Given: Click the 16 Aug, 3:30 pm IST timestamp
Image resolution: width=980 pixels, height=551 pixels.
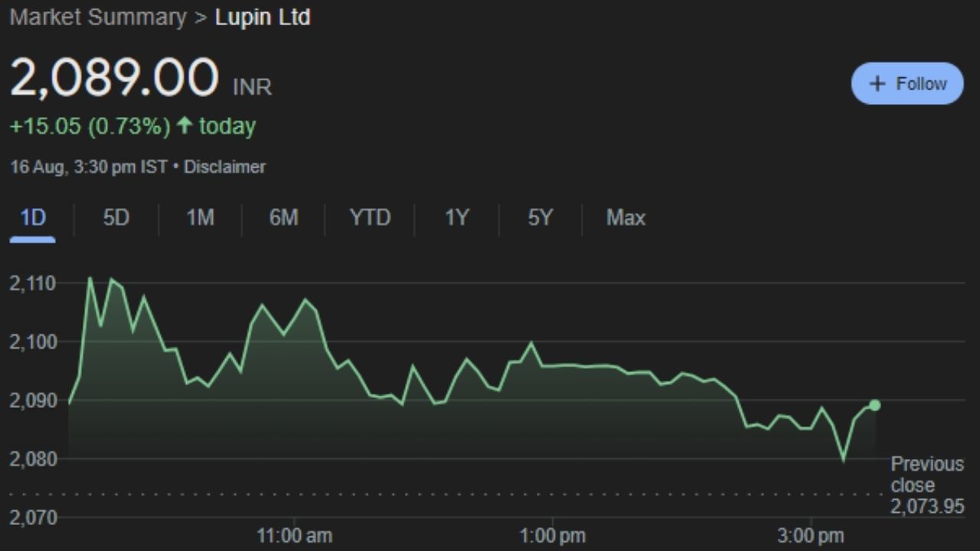Looking at the screenshot, I should [x=88, y=167].
